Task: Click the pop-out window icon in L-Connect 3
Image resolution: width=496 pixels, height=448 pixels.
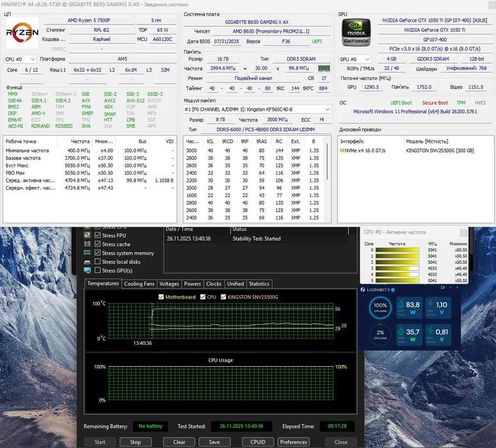Action: pyautogui.click(x=443, y=287)
